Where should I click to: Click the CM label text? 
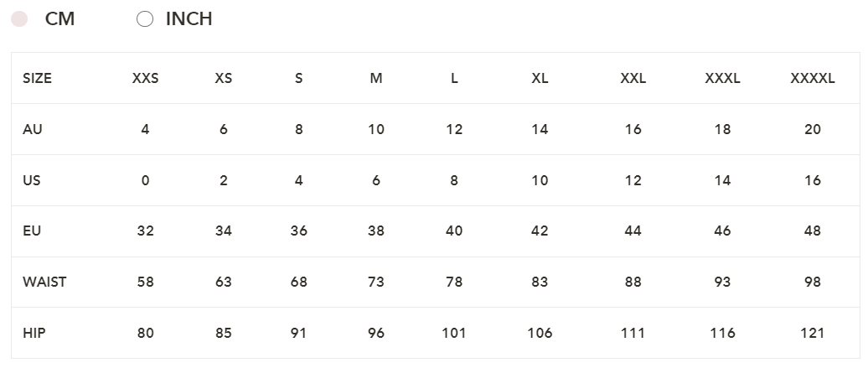pyautogui.click(x=59, y=19)
